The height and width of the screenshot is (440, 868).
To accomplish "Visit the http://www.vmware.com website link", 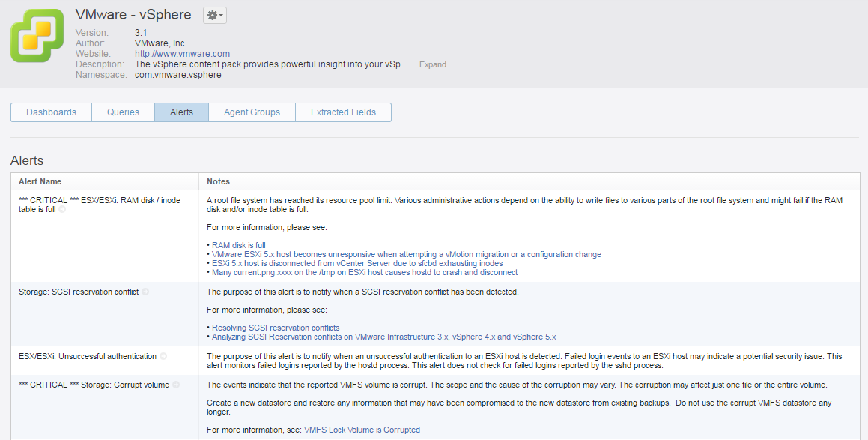I will coord(182,54).
